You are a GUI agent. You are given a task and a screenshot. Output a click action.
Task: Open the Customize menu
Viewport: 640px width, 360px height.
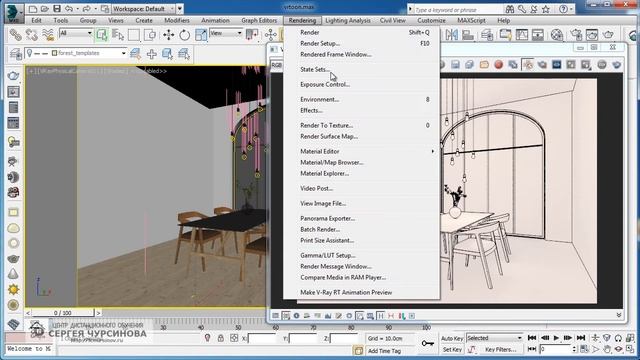[431, 20]
